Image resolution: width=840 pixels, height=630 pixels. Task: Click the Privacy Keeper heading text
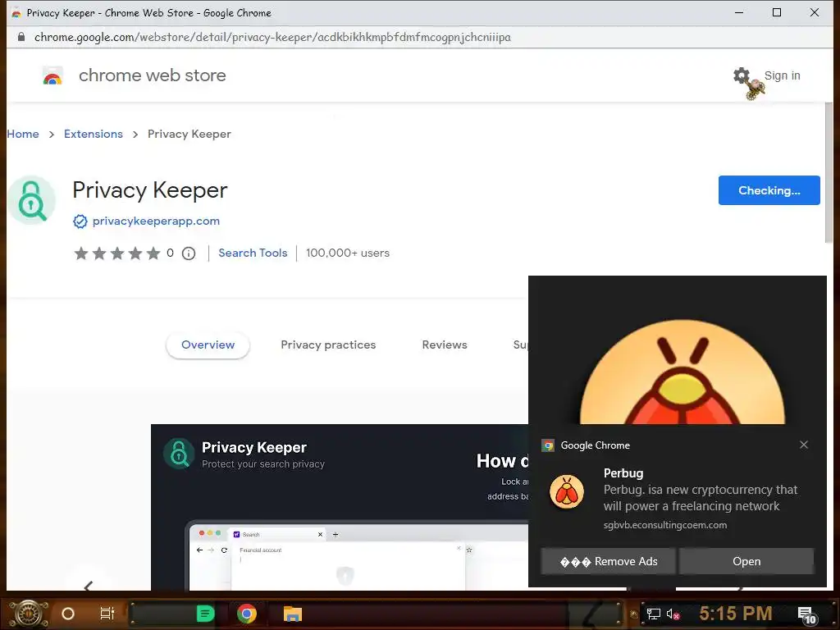click(150, 190)
